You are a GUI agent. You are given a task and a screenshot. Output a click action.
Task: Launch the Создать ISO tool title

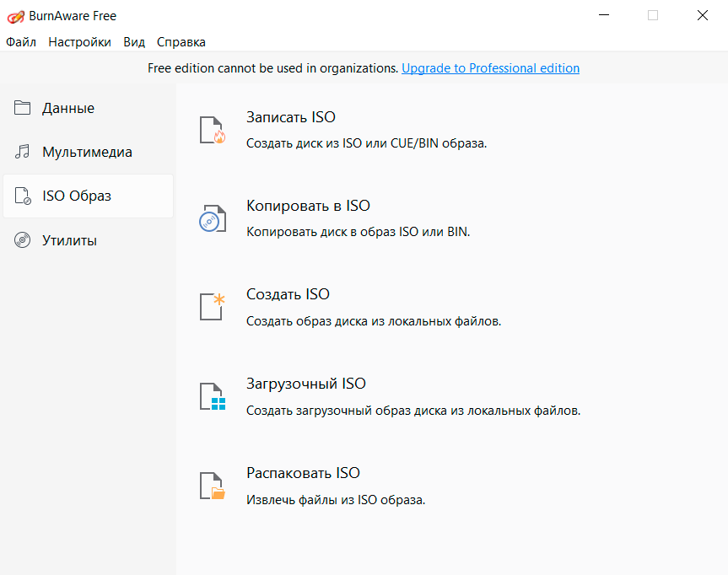tap(288, 294)
